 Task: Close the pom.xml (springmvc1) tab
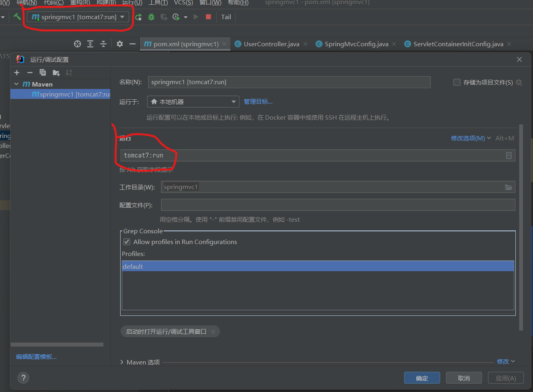point(225,44)
